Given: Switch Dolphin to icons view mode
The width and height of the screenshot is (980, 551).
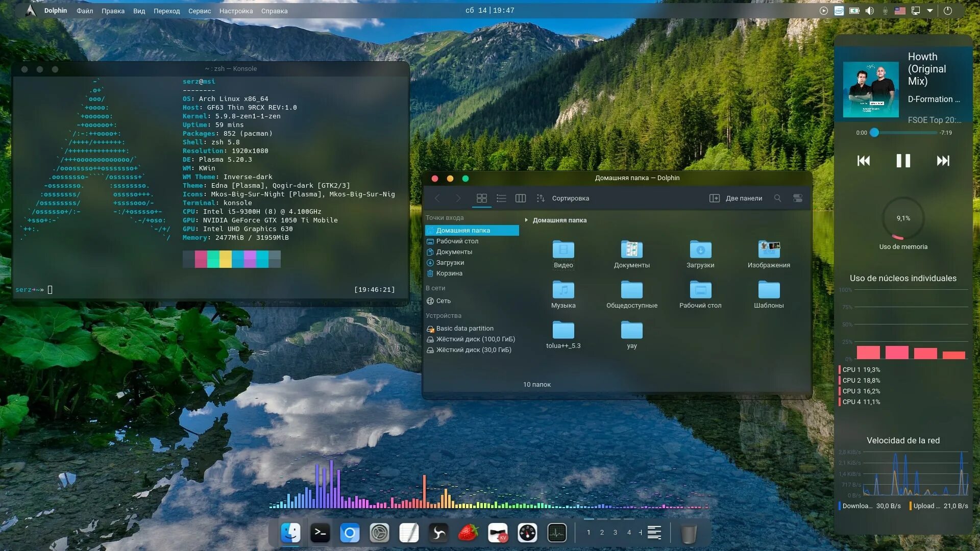Looking at the screenshot, I should click(x=481, y=198).
